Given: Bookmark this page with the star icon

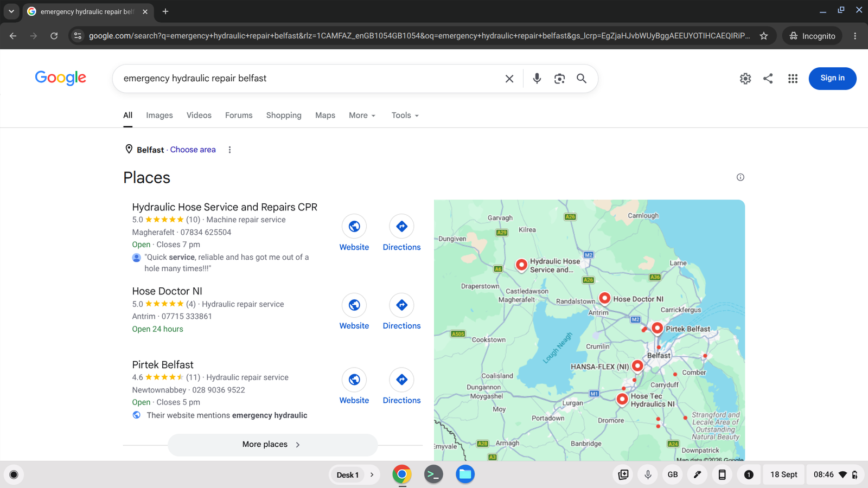Looking at the screenshot, I should [x=764, y=36].
